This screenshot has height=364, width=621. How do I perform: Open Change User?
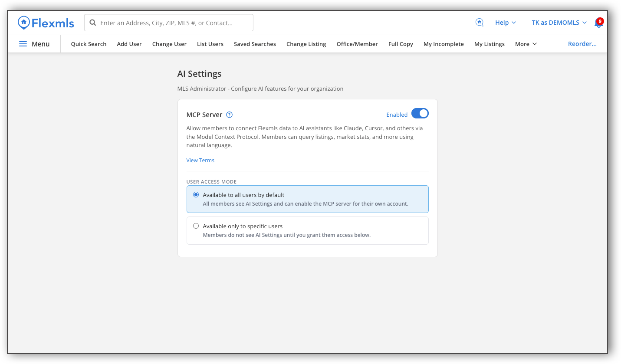(169, 44)
